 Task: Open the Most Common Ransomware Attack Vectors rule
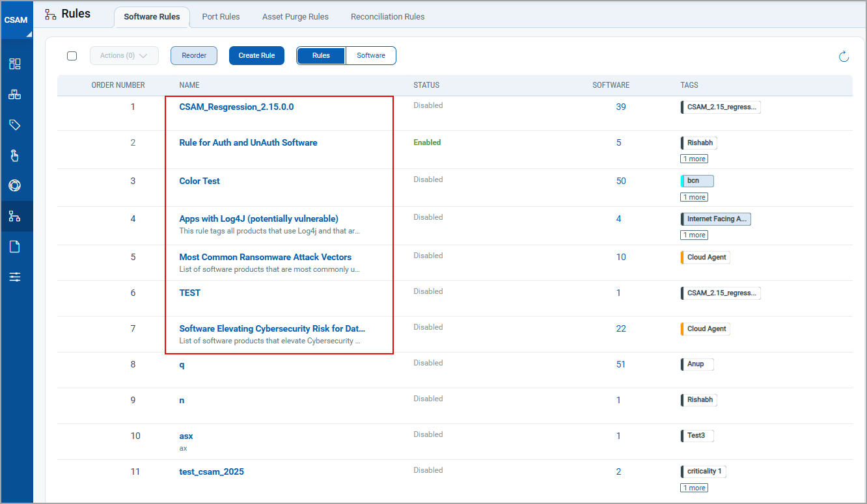coord(265,257)
